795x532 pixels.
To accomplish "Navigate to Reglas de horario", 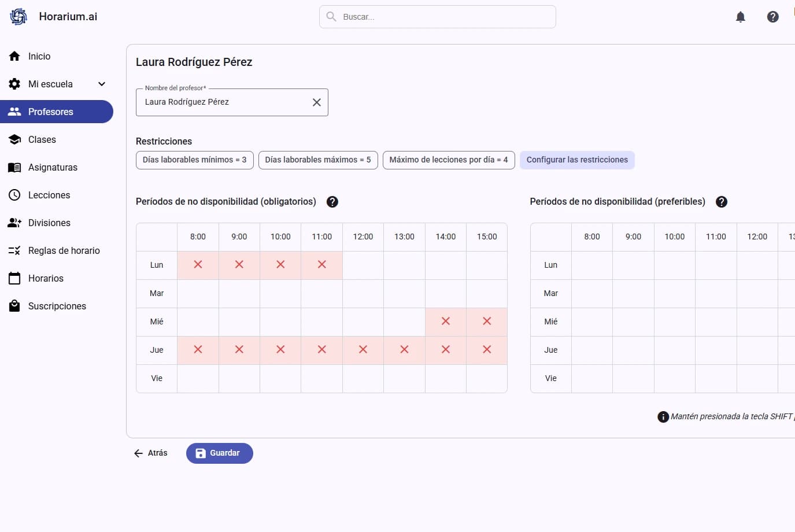I will (x=64, y=250).
